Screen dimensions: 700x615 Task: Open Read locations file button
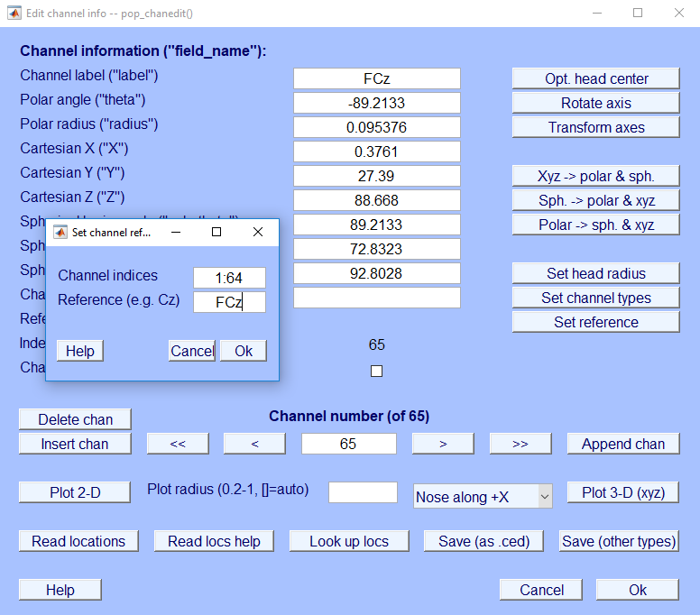78,541
